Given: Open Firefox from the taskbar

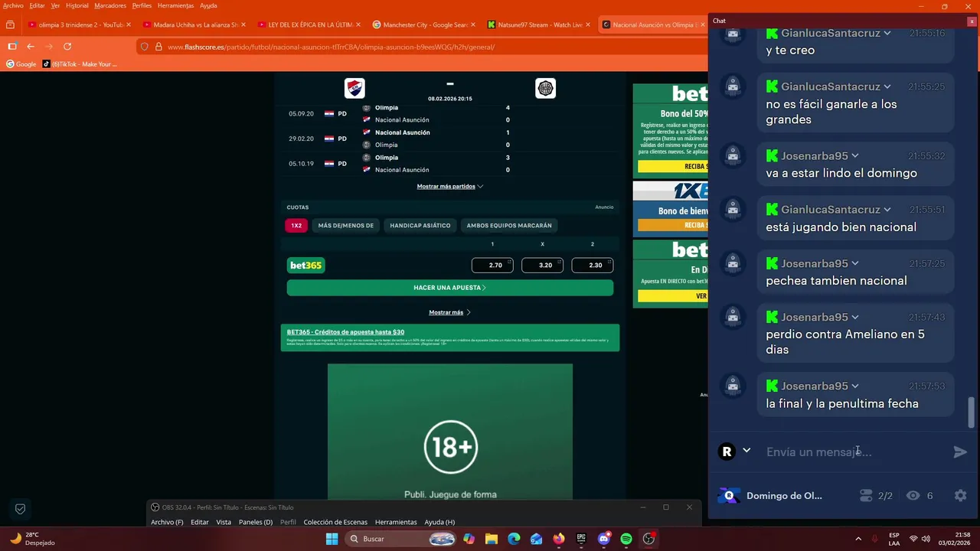Looking at the screenshot, I should [x=559, y=539].
